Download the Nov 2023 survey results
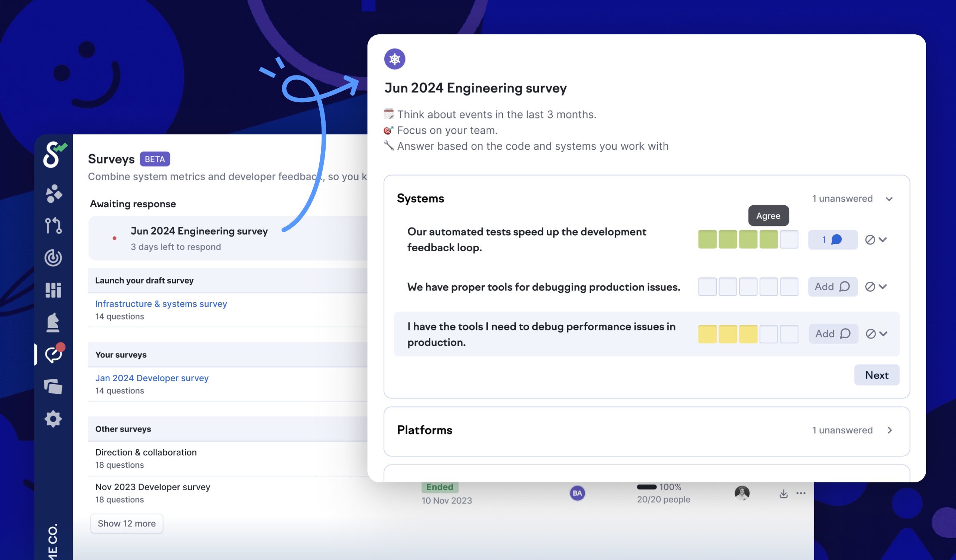Viewport: 956px width, 560px height. click(x=783, y=493)
